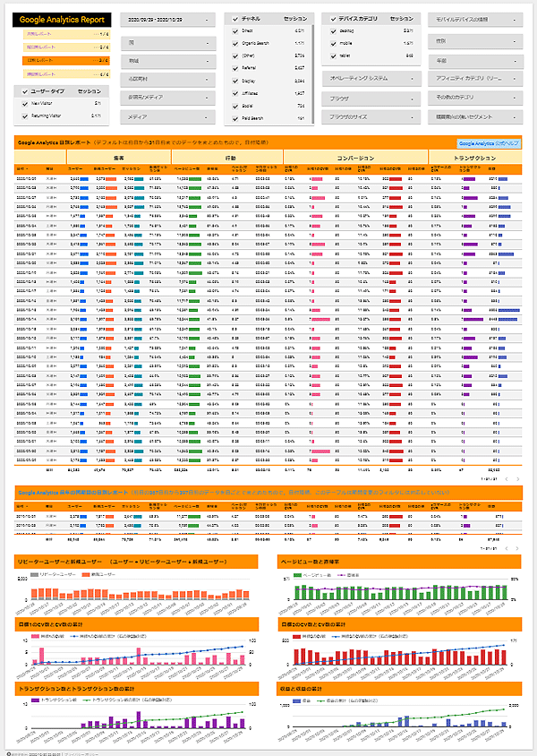Open the その他のカテゴリ dropdown
This screenshot has width=537, height=756.
pos(475,98)
